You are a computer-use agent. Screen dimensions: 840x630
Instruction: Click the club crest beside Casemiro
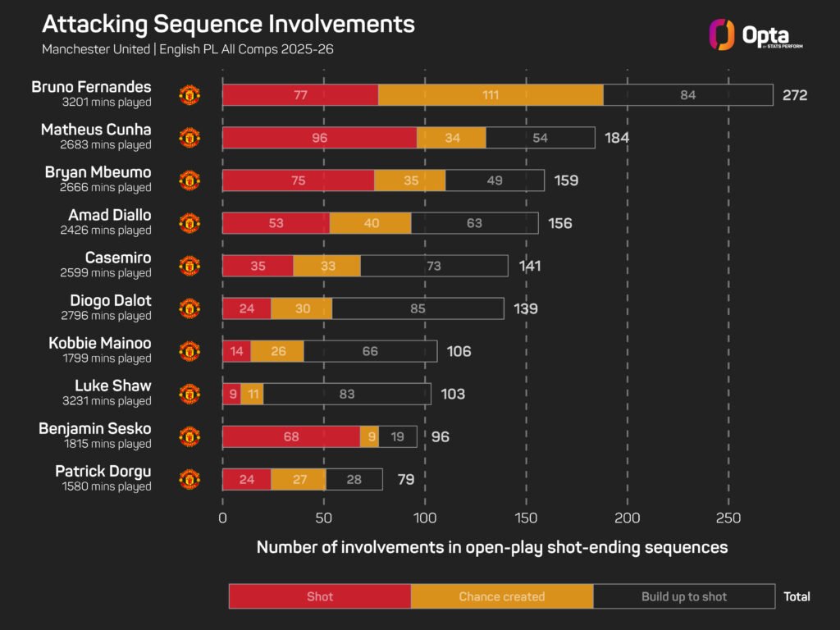(189, 266)
